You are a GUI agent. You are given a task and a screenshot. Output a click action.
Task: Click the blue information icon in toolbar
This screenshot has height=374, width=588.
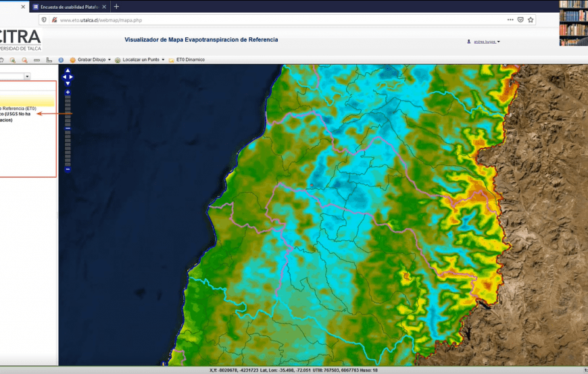coord(61,60)
